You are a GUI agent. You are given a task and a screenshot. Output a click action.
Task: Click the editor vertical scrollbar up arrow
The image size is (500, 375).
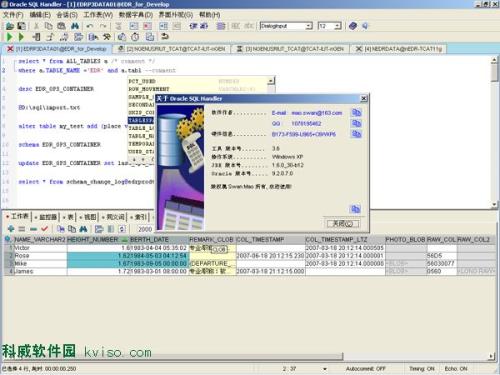click(494, 60)
